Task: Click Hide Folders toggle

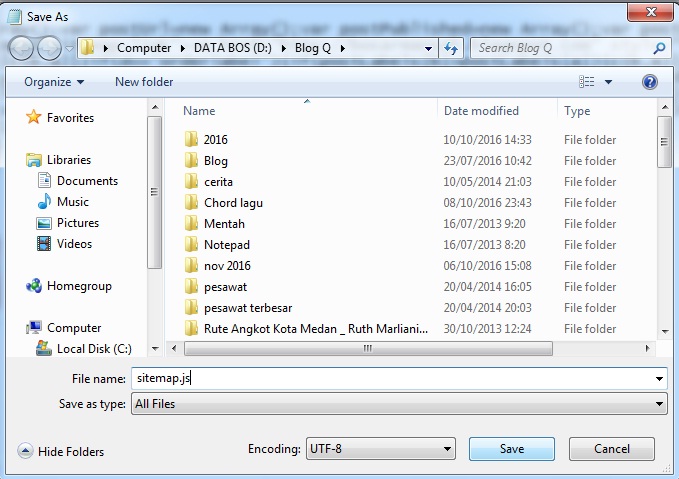Action: (61, 451)
